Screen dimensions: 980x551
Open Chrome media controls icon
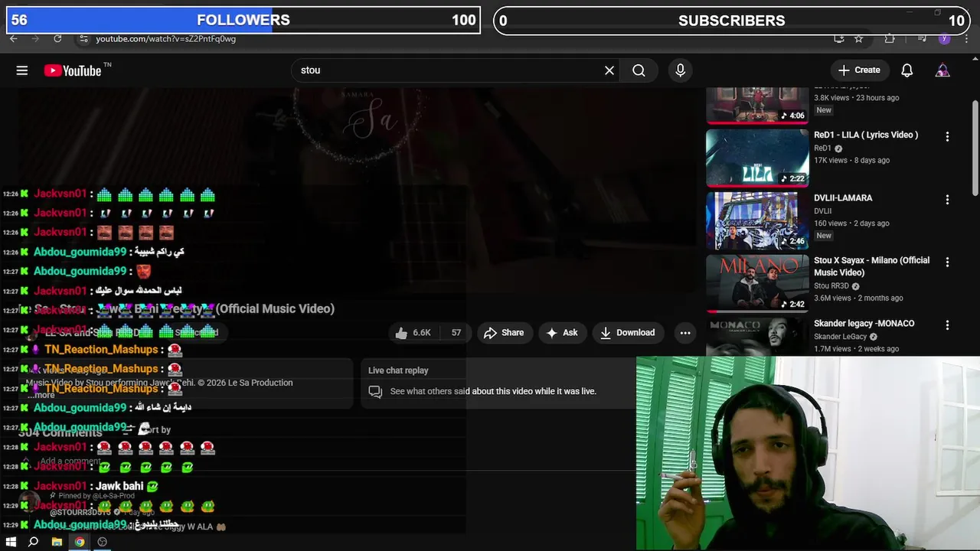pyautogui.click(x=923, y=38)
